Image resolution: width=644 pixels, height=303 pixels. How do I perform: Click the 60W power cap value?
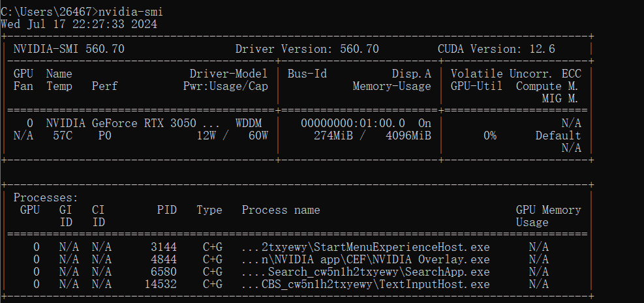coord(258,136)
